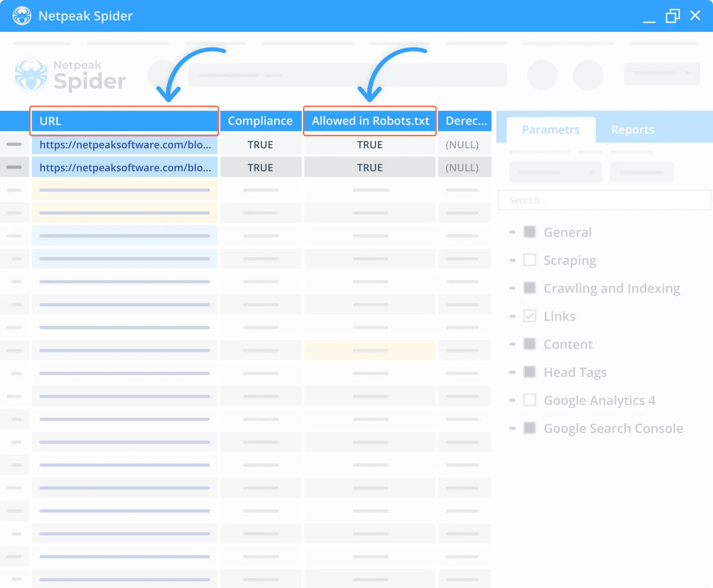Focus the parameters Search field

tap(605, 200)
